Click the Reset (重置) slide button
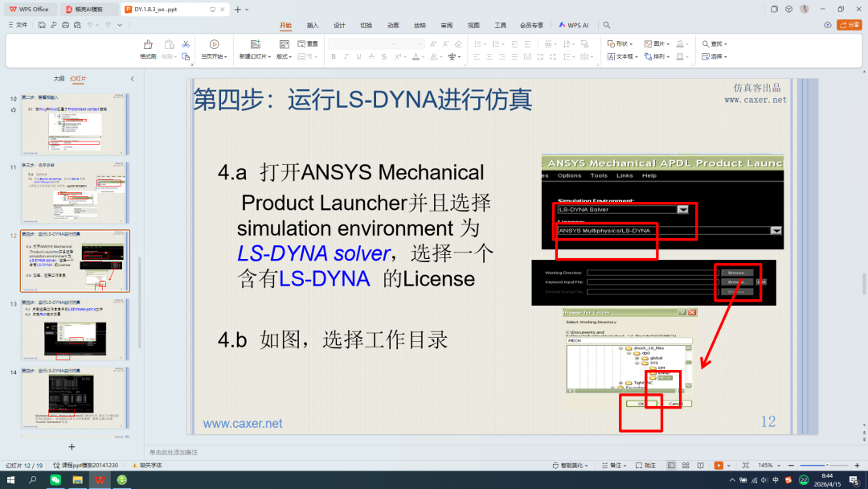 coord(308,43)
